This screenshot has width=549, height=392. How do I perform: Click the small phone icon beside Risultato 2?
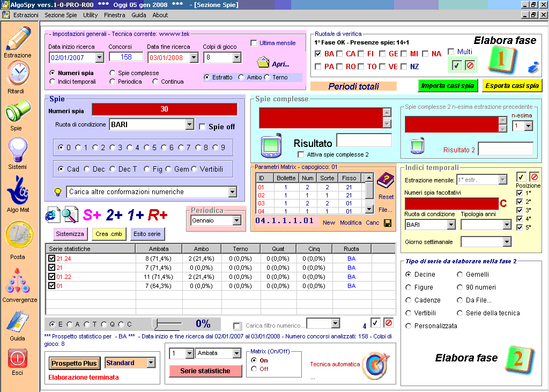tap(417, 145)
